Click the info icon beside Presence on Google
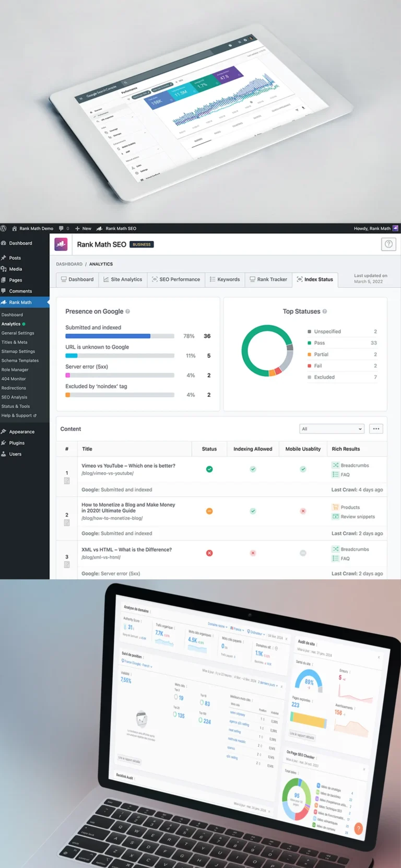Image resolution: width=401 pixels, height=868 pixels. [x=128, y=312]
